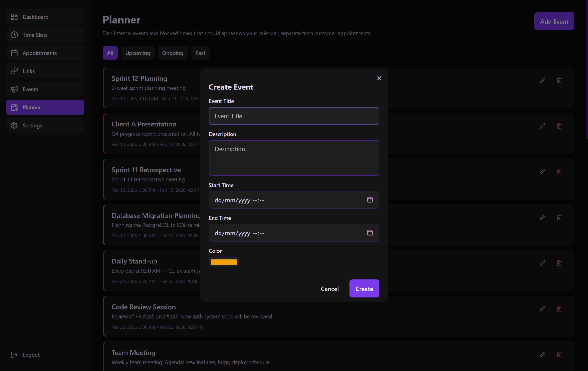
Task: Select the Dashboard grid icon in sidebar
Action: click(x=15, y=17)
